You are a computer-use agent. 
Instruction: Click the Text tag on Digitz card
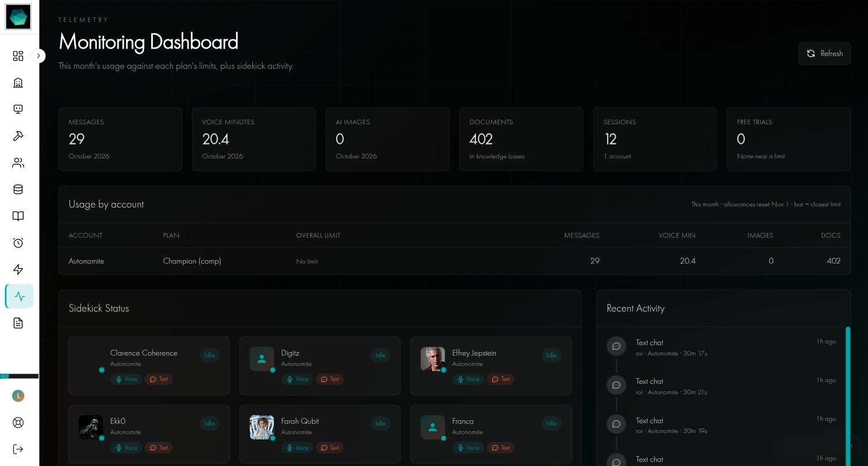click(x=329, y=379)
